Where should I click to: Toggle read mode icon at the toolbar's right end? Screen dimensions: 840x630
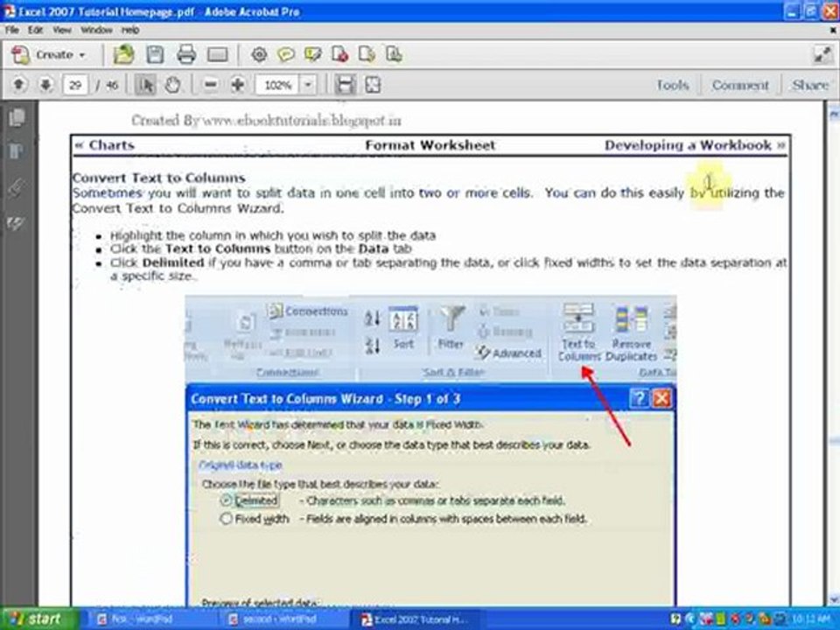[x=822, y=54]
